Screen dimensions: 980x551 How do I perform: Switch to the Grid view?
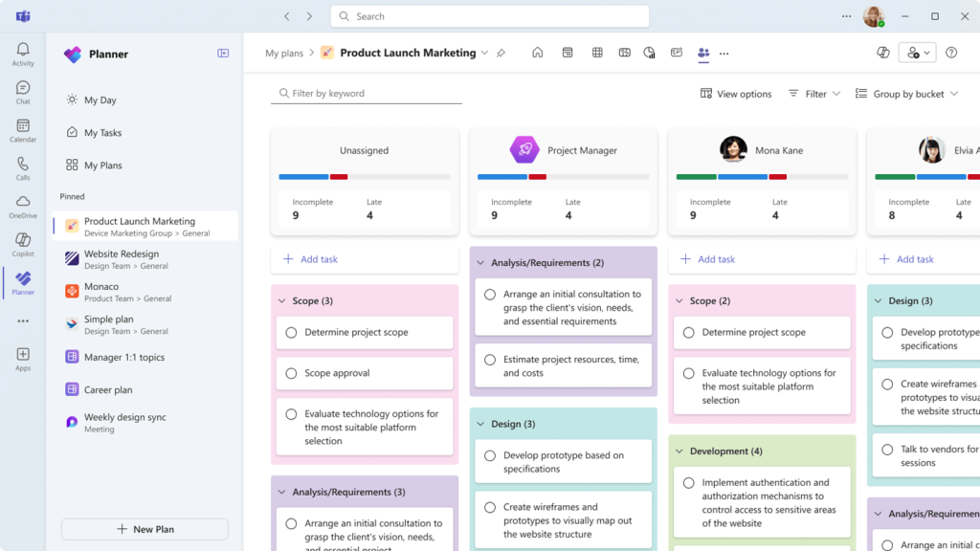(x=597, y=54)
